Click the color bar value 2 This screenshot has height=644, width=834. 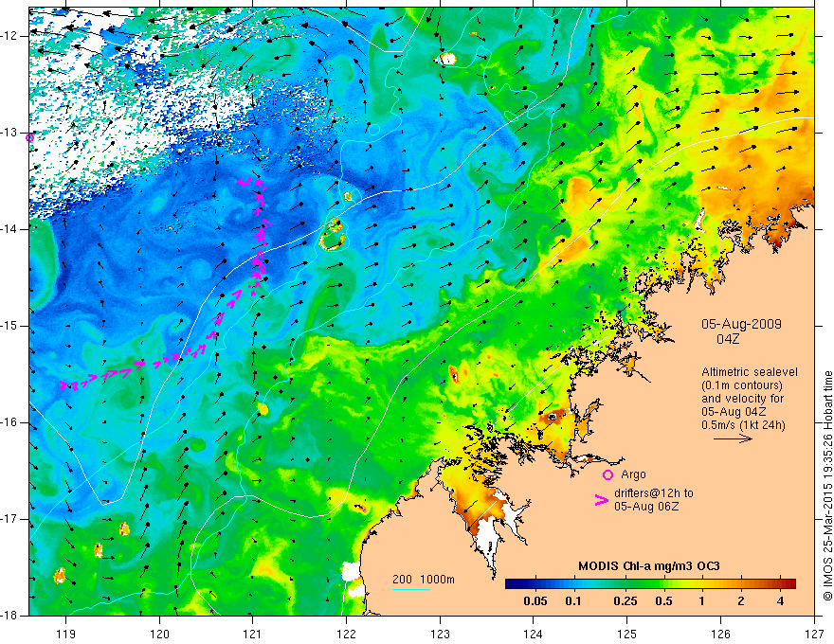[x=741, y=601]
